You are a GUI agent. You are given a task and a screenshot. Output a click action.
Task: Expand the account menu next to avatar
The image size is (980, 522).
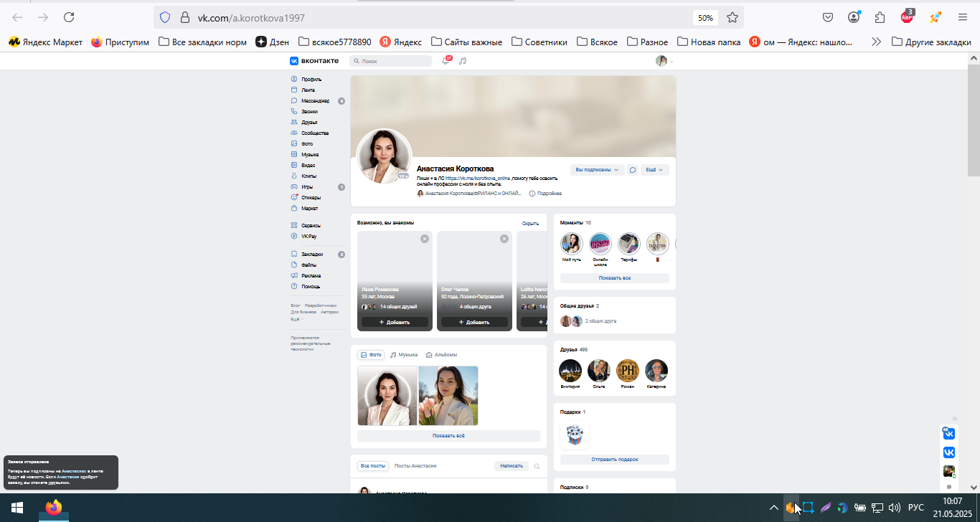tap(672, 62)
